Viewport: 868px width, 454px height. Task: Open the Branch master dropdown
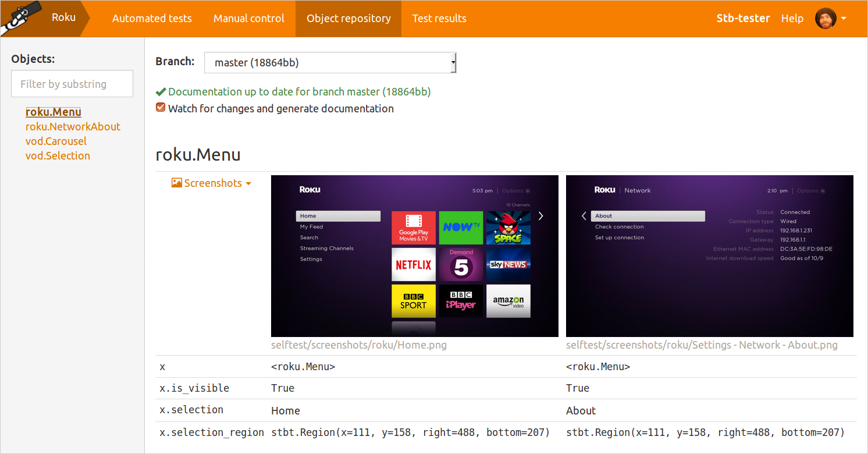(x=330, y=63)
